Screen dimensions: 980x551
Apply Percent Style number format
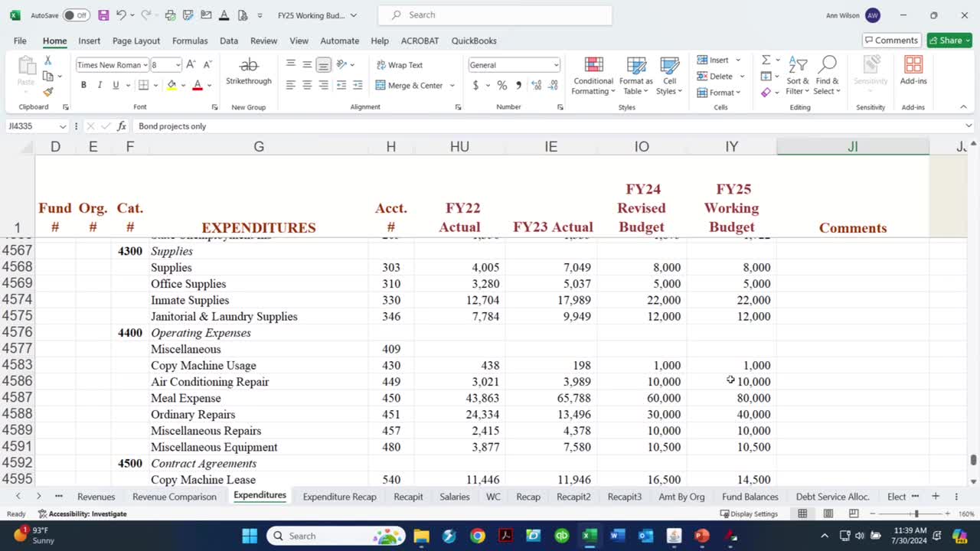point(501,86)
